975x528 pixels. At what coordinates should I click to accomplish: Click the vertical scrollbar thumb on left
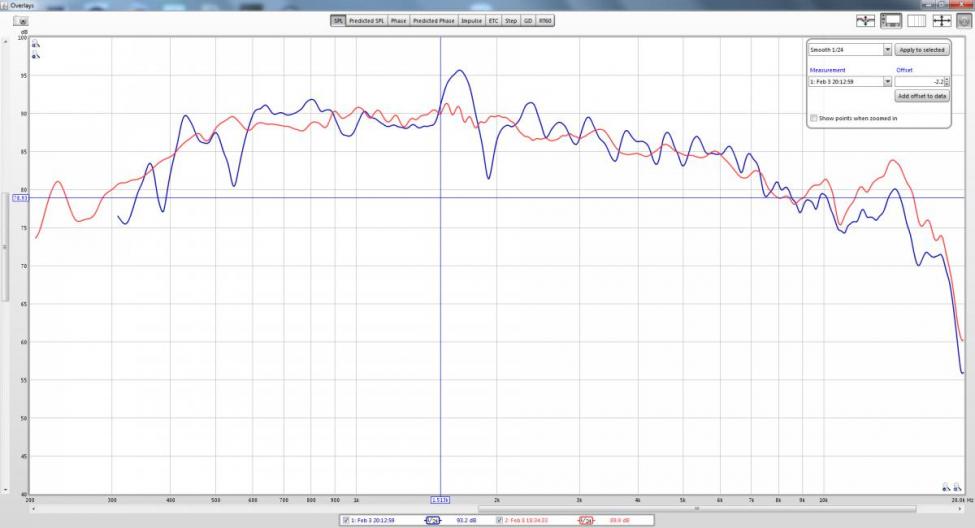tap(6, 247)
